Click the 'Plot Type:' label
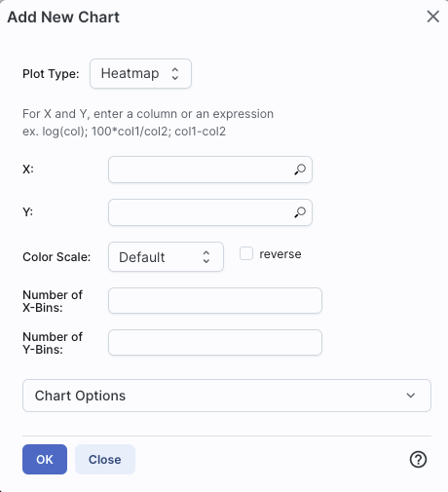Viewport: 448px width, 492px height. click(51, 74)
